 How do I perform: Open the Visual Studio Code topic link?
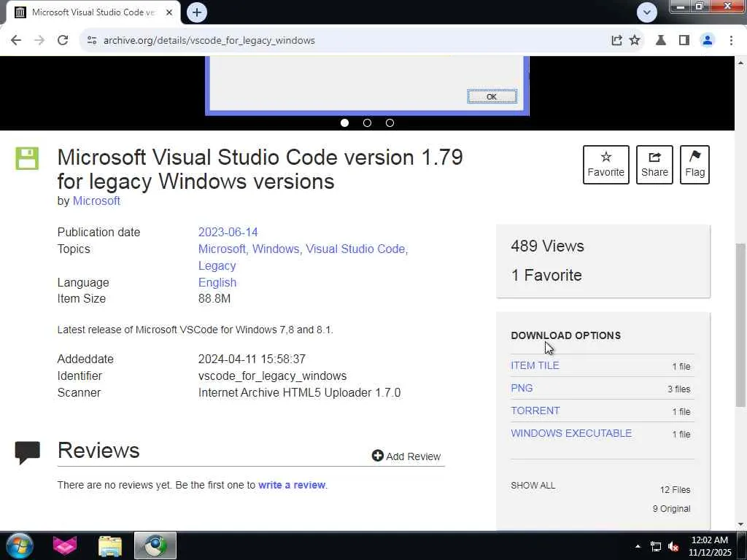coord(356,249)
